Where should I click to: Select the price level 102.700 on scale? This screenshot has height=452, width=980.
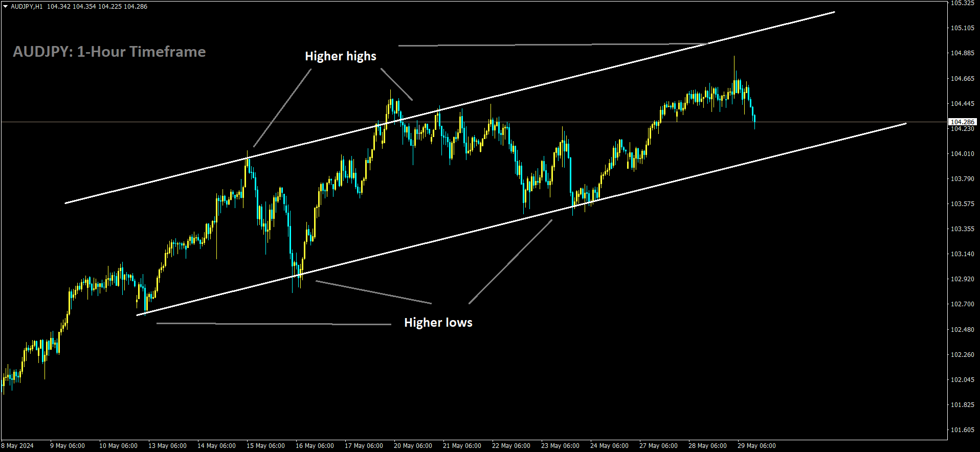pos(963,304)
